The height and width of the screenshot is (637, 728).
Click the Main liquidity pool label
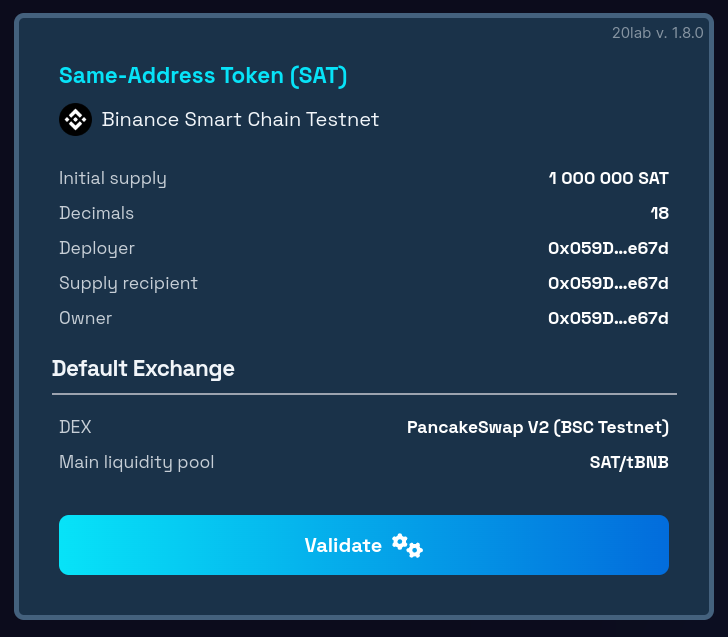tap(136, 462)
